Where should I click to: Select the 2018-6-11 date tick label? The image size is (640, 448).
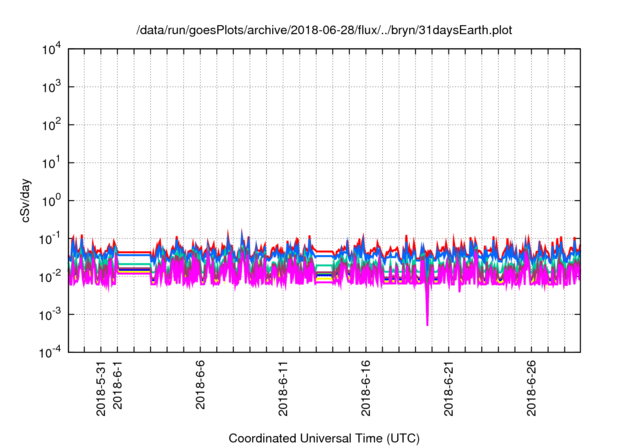point(282,387)
